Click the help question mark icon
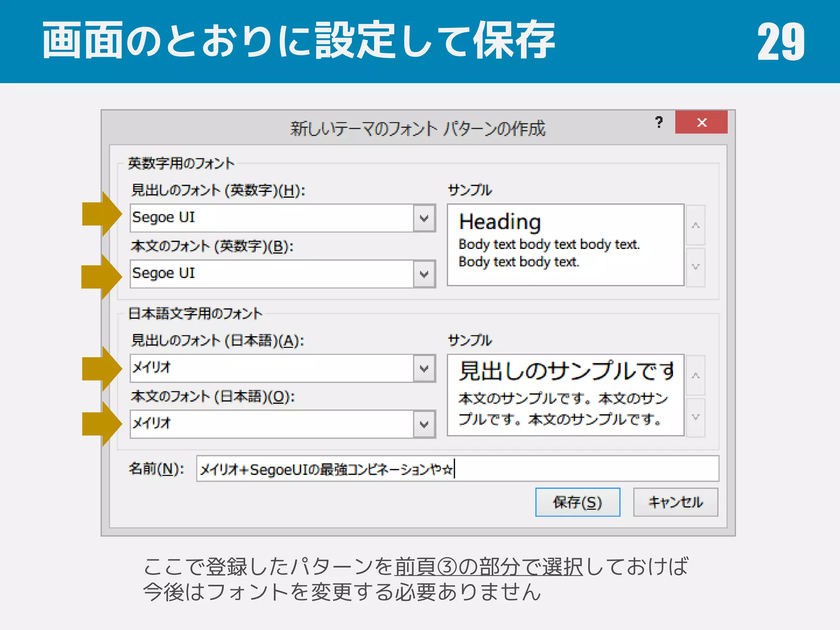Viewport: 840px width, 630px height. [659, 122]
